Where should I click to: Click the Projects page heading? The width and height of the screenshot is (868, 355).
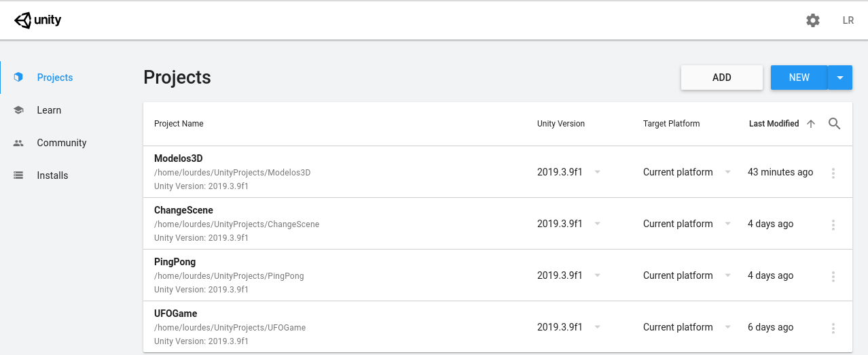click(x=177, y=78)
